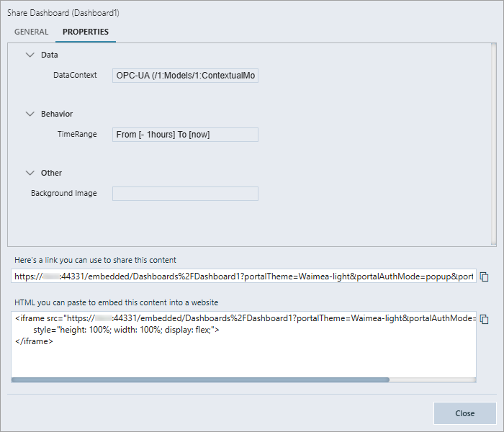This screenshot has width=504, height=432.
Task: Click the horizontal scrollbar thumb under embed code
Action: pyautogui.click(x=200, y=379)
